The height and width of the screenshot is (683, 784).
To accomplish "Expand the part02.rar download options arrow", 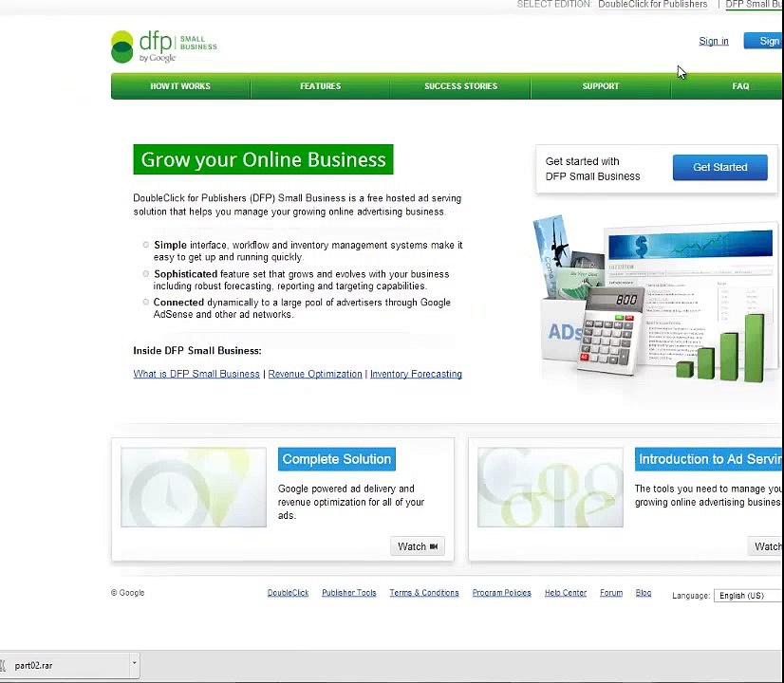I will click(x=135, y=663).
